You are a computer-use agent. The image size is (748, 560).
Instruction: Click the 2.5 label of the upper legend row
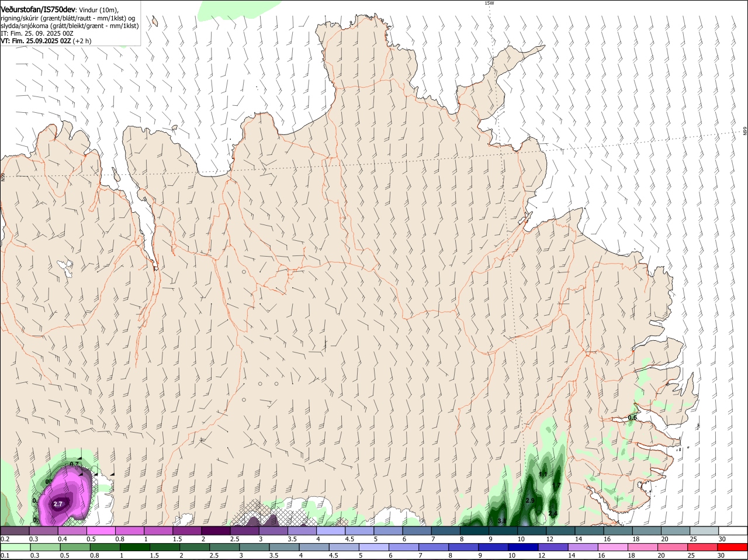(x=234, y=538)
